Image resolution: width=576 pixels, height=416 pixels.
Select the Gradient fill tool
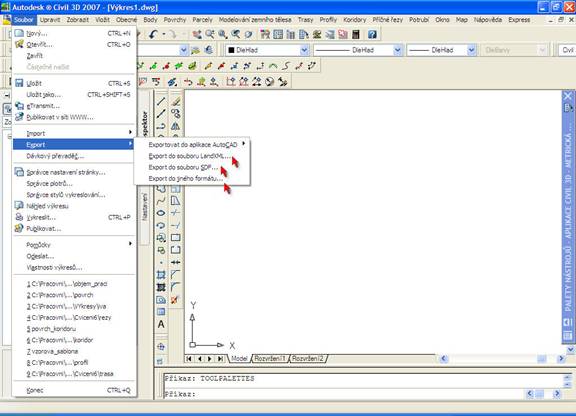(x=161, y=287)
